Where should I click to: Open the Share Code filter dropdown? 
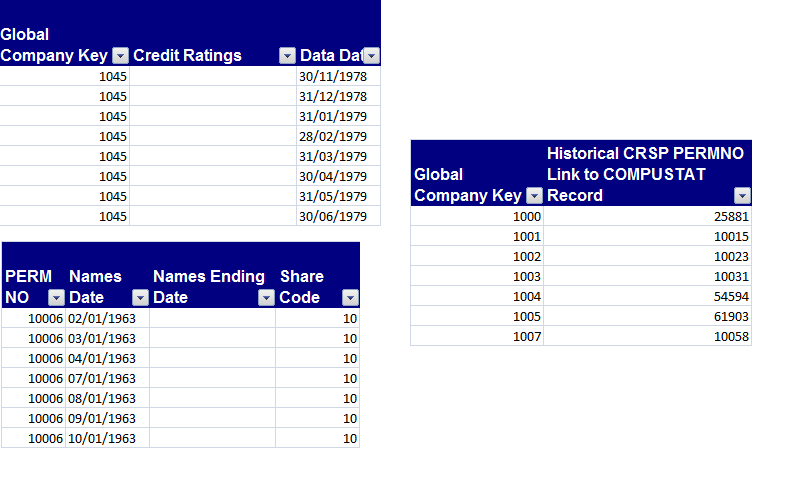pyautogui.click(x=350, y=297)
